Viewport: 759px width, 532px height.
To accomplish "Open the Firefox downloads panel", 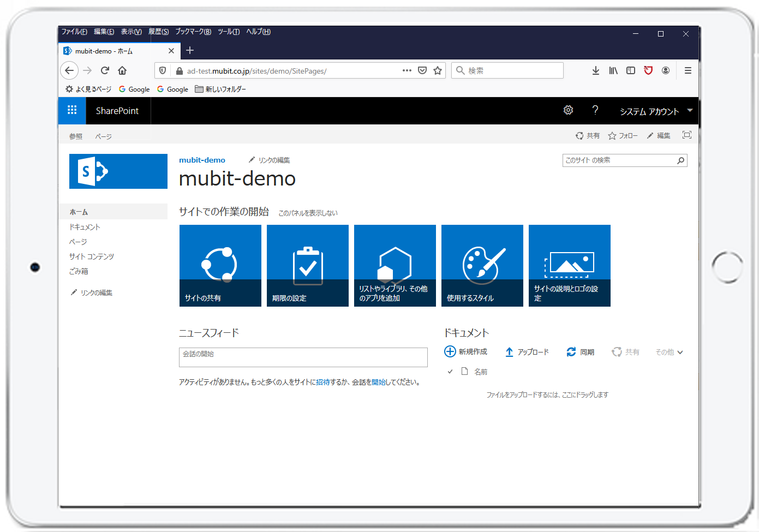I will (x=596, y=70).
